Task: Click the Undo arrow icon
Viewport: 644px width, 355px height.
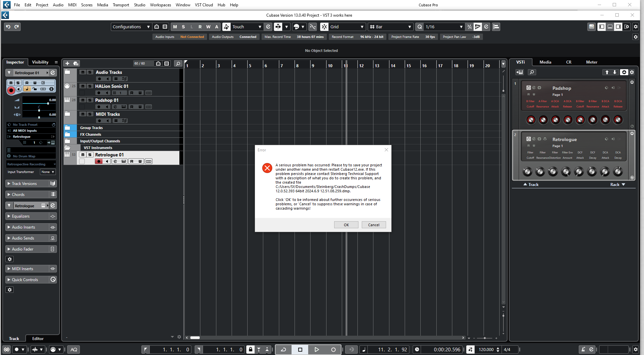Action: (8, 27)
